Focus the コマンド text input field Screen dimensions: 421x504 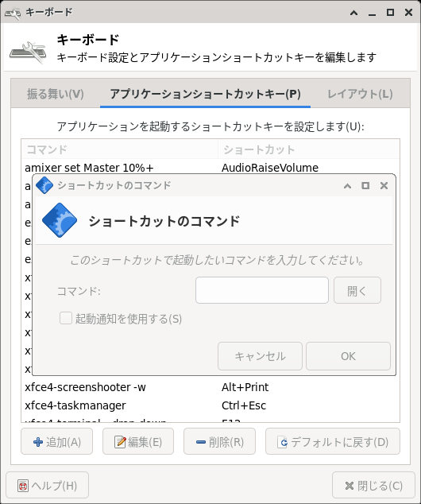pyautogui.click(x=262, y=290)
